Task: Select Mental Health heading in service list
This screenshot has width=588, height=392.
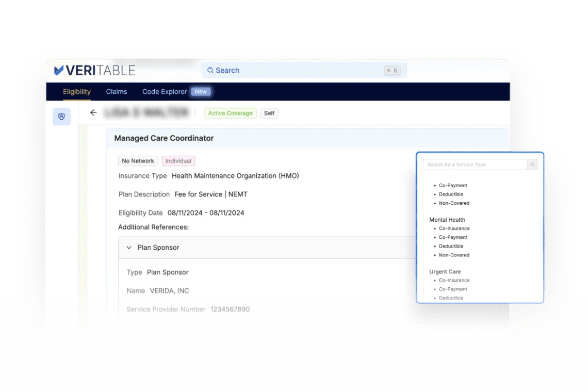Action: coord(447,220)
